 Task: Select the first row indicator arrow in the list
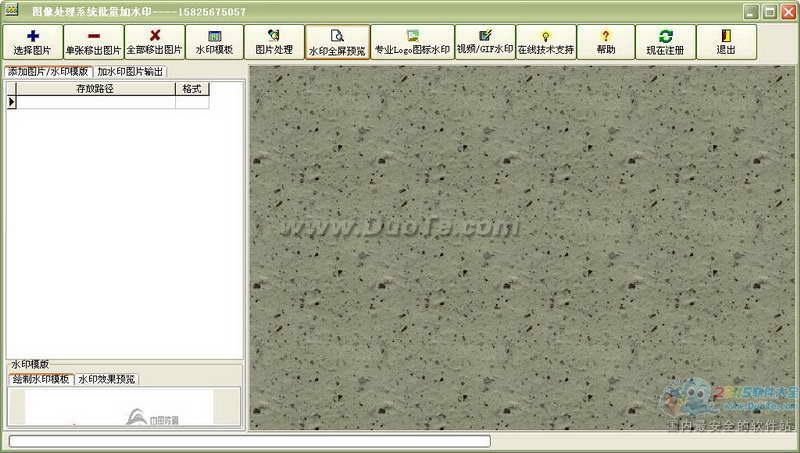[11, 102]
